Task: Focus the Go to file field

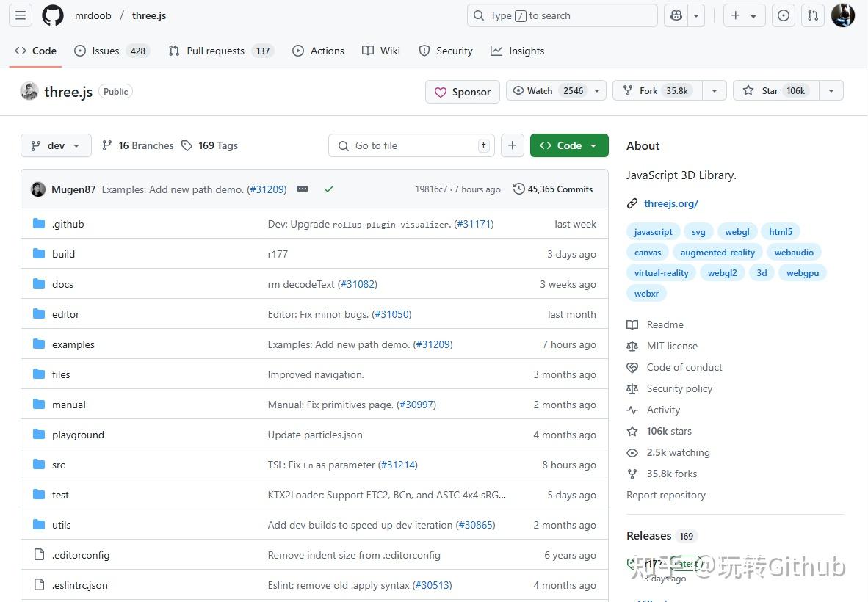Action: [x=411, y=145]
